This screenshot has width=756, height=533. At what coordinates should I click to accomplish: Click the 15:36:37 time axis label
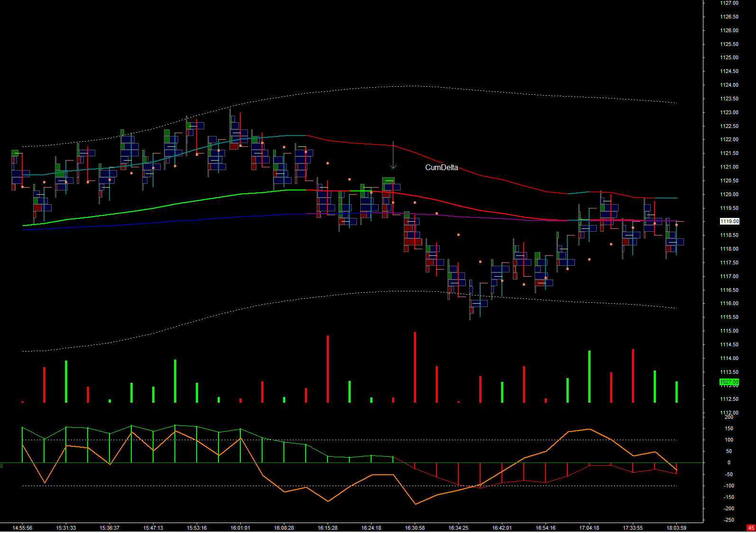point(109,528)
